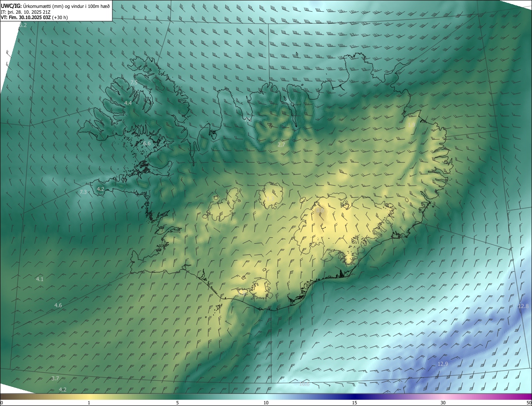The height and width of the screenshot is (406, 532).
Task: Click the 4.6 value label on the map
Action: 58,306
